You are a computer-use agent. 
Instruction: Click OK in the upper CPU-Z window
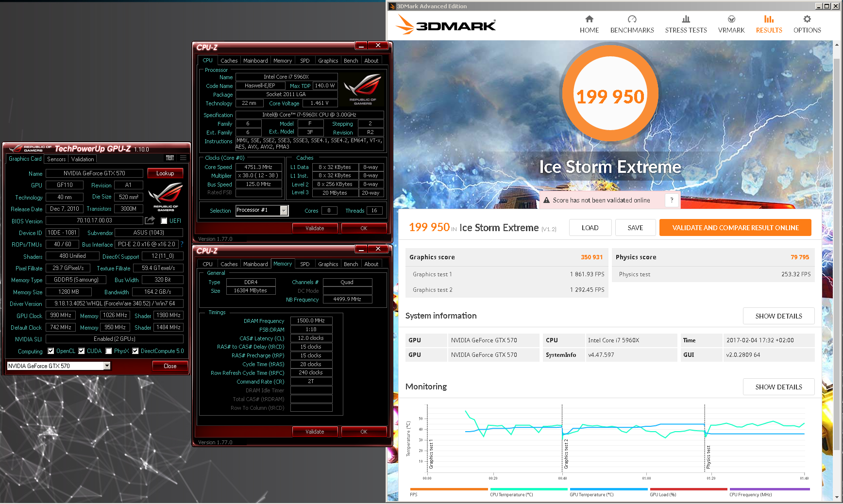click(364, 228)
